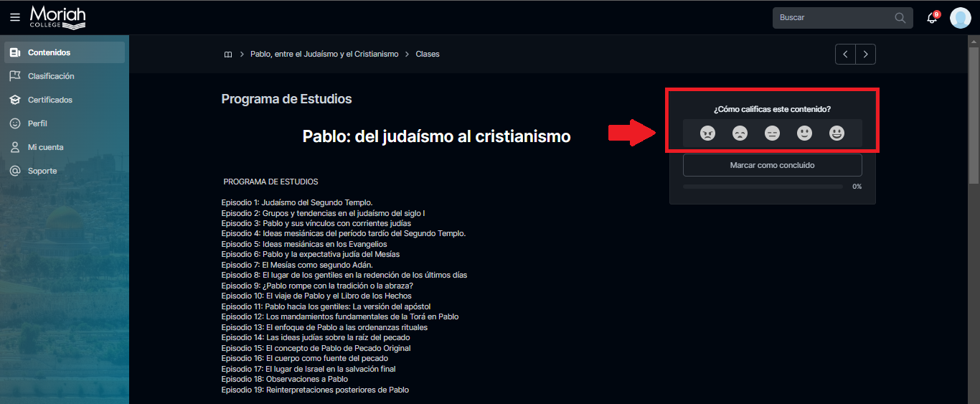Click Episodio 18: Observaciones a Pablo
Image resolution: width=980 pixels, height=404 pixels.
(284, 379)
